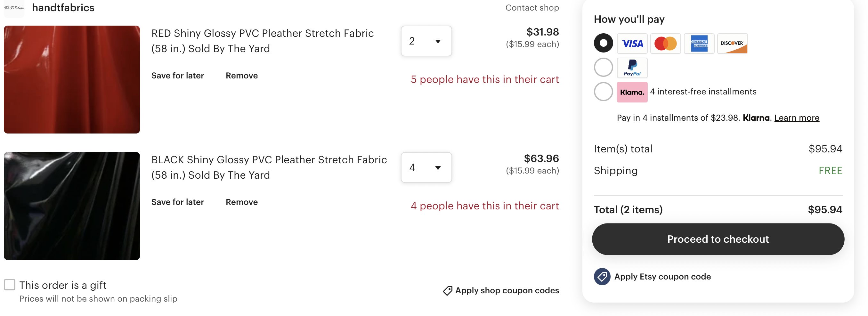Open the black glossy fabric thumbnail
The image size is (868, 316).
[x=72, y=206]
